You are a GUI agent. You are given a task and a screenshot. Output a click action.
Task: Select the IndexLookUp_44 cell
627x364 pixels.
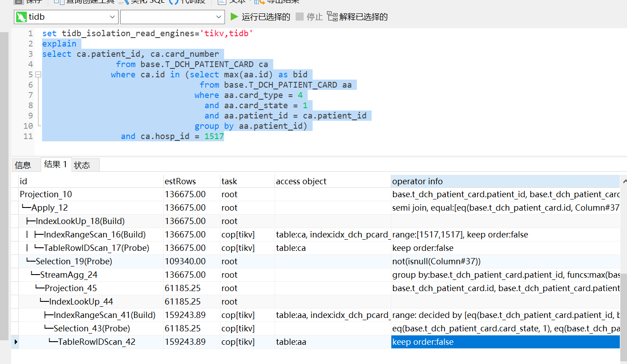coord(91,301)
